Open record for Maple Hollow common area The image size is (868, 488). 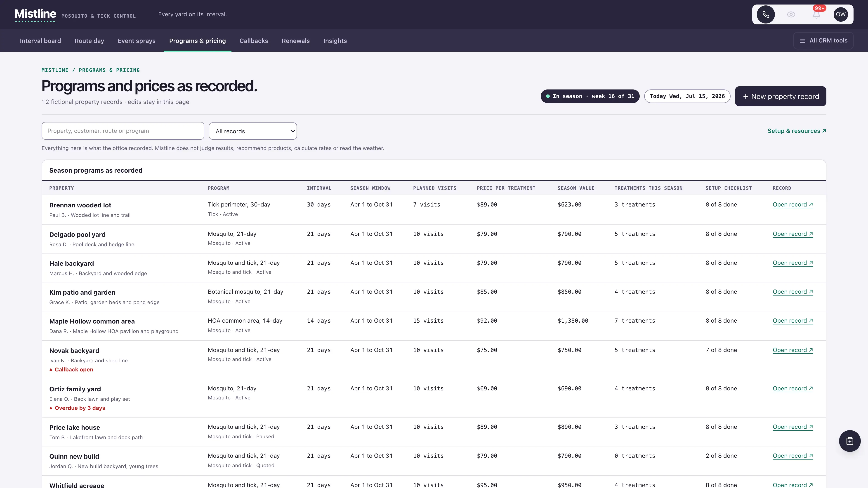pyautogui.click(x=793, y=321)
